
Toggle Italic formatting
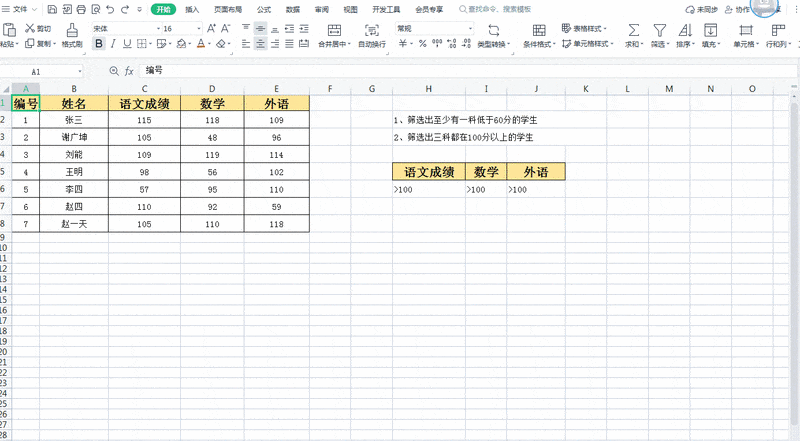click(x=113, y=44)
